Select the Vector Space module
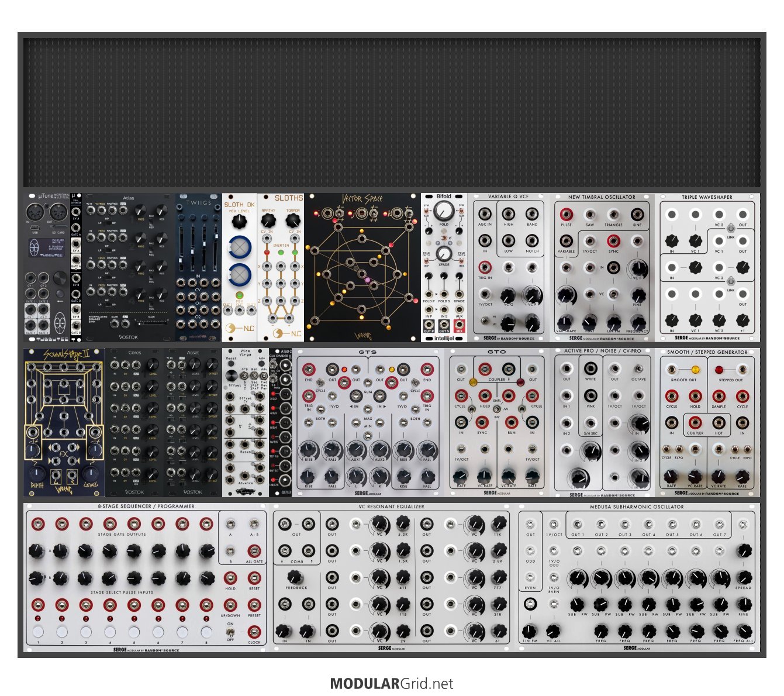 pyautogui.click(x=362, y=267)
